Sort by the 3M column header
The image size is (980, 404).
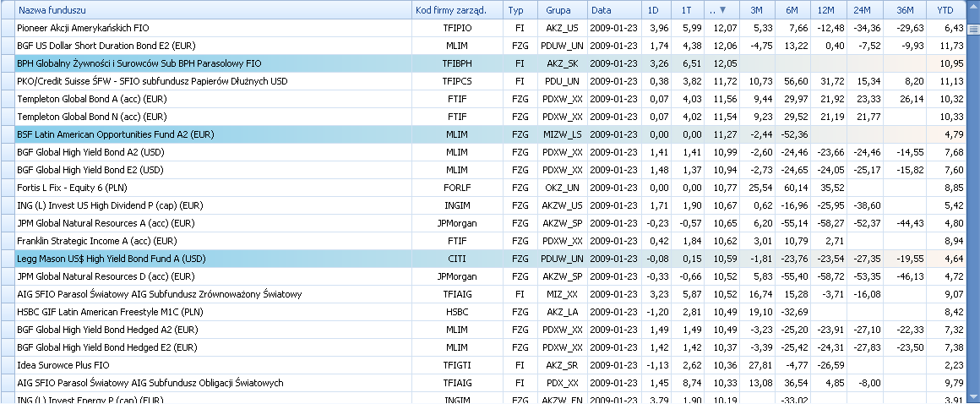tap(758, 10)
